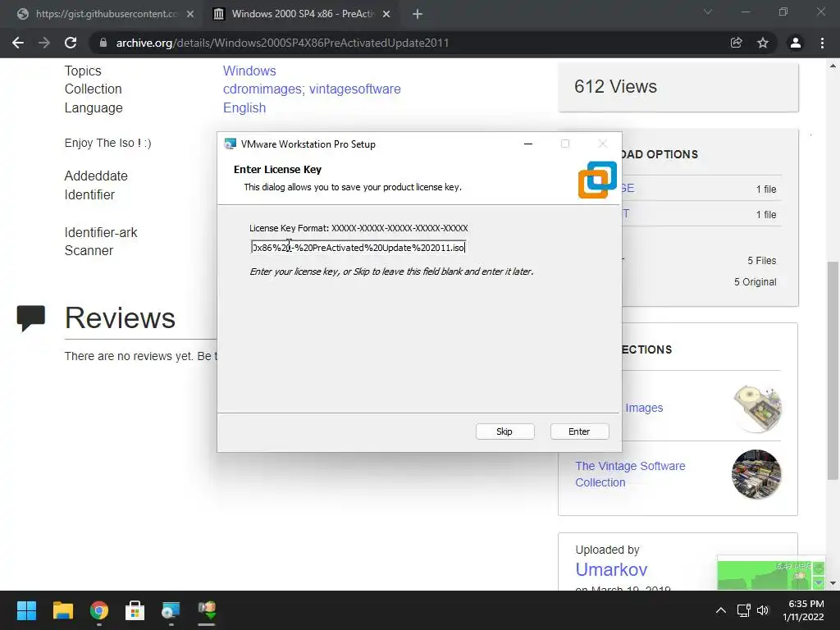
Task: Open the share page icon in address bar
Action: point(737,43)
